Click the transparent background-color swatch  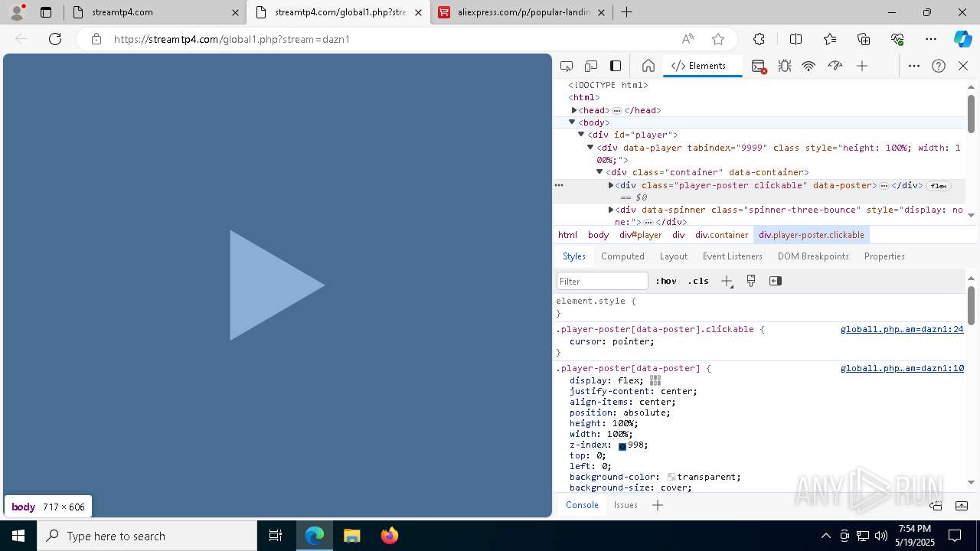point(671,478)
